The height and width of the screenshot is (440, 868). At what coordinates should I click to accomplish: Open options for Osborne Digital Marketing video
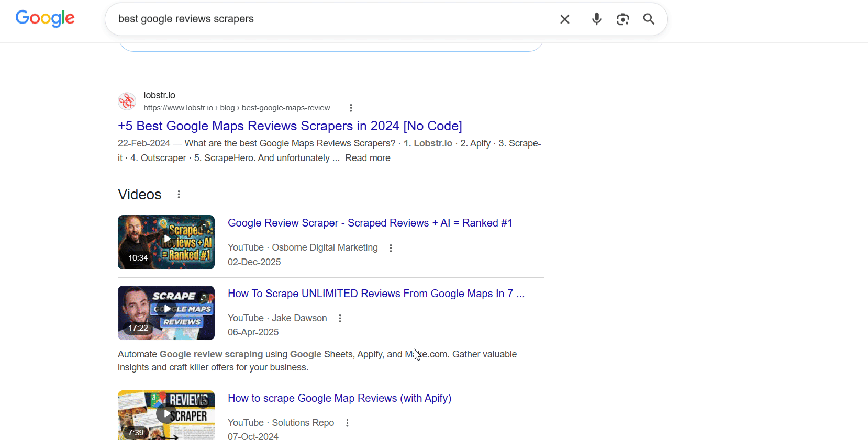(x=391, y=248)
